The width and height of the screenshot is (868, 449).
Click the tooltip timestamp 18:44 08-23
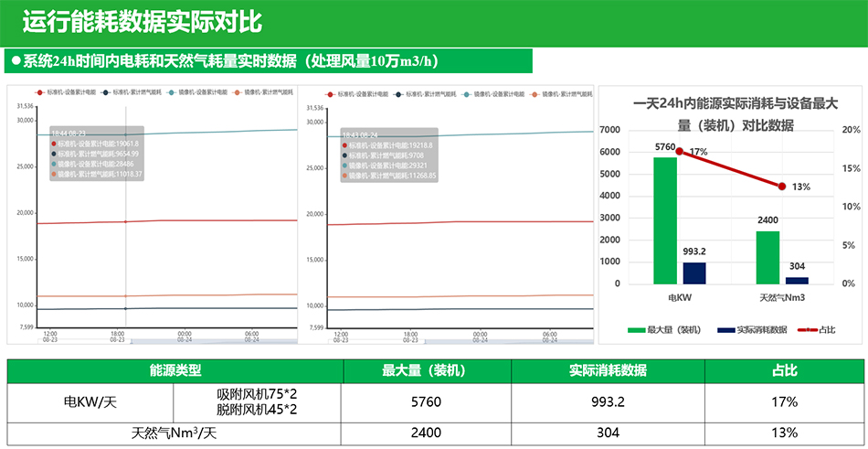click(x=69, y=134)
